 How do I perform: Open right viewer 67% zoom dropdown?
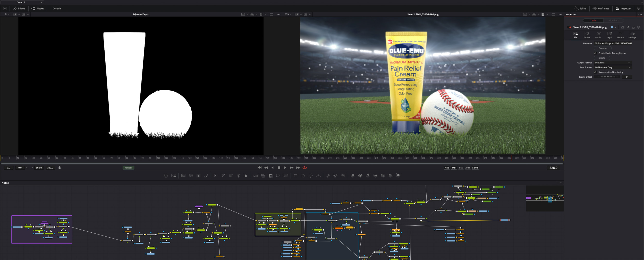click(288, 14)
